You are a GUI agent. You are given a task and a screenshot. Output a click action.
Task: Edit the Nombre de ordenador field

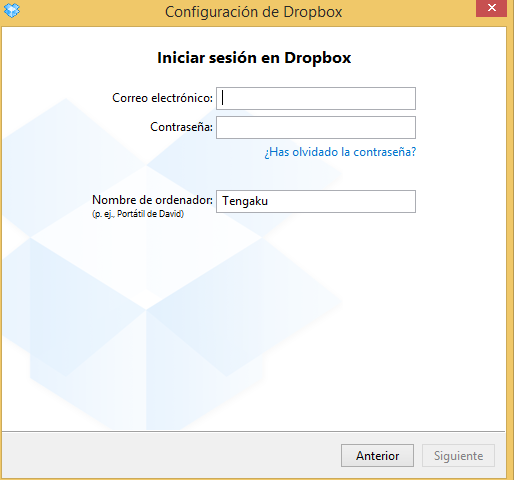pyautogui.click(x=316, y=201)
